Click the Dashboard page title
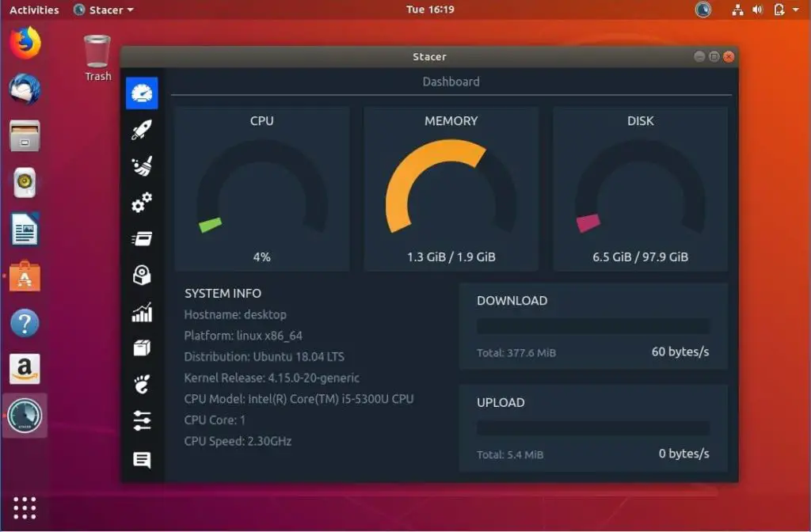The width and height of the screenshot is (811, 532). pyautogui.click(x=451, y=82)
